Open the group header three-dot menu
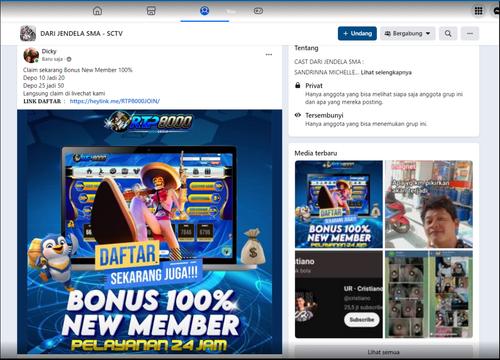 pos(470,33)
